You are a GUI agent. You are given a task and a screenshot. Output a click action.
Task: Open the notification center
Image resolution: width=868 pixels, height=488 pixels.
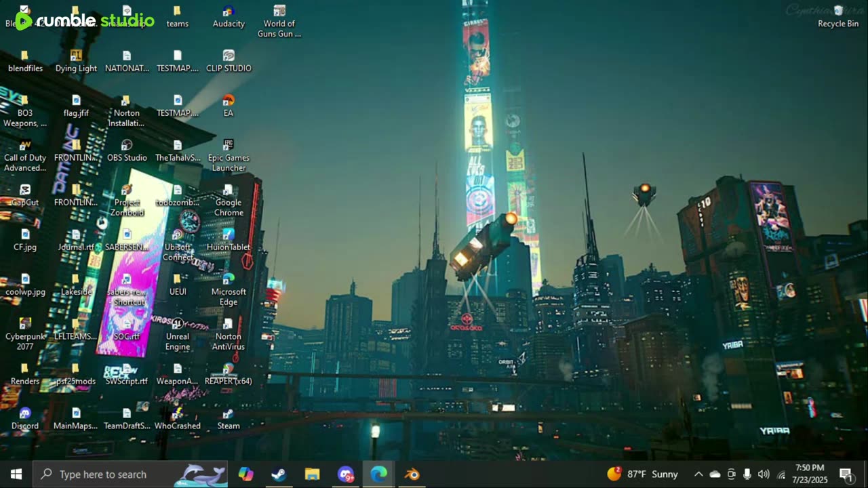point(846,474)
